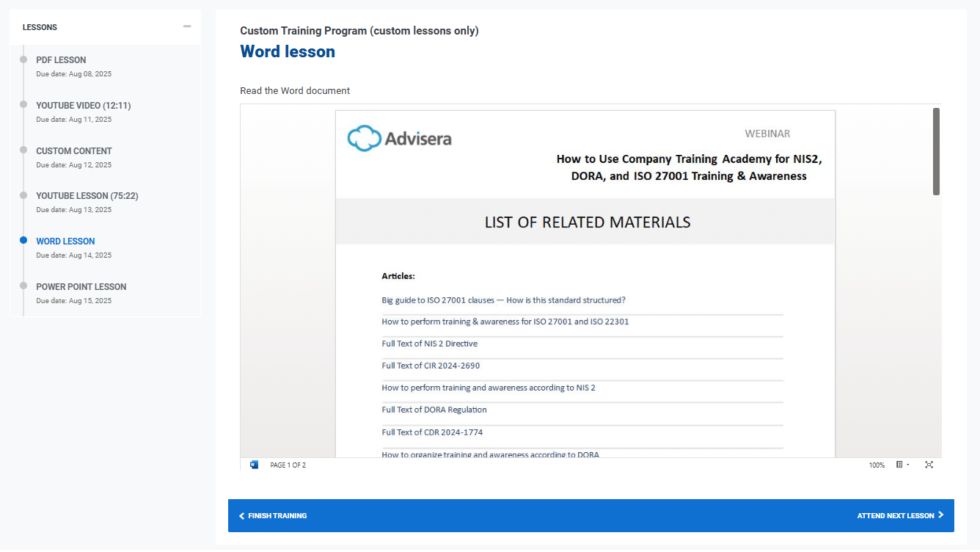Open the Custom Content lesson
The image size is (980, 552).
point(74,151)
